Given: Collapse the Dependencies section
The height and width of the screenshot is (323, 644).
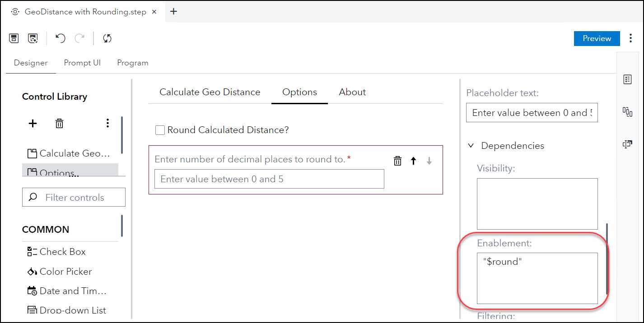Looking at the screenshot, I should (471, 146).
